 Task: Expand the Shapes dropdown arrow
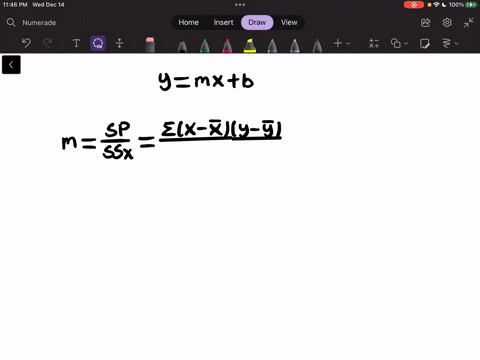click(x=406, y=43)
